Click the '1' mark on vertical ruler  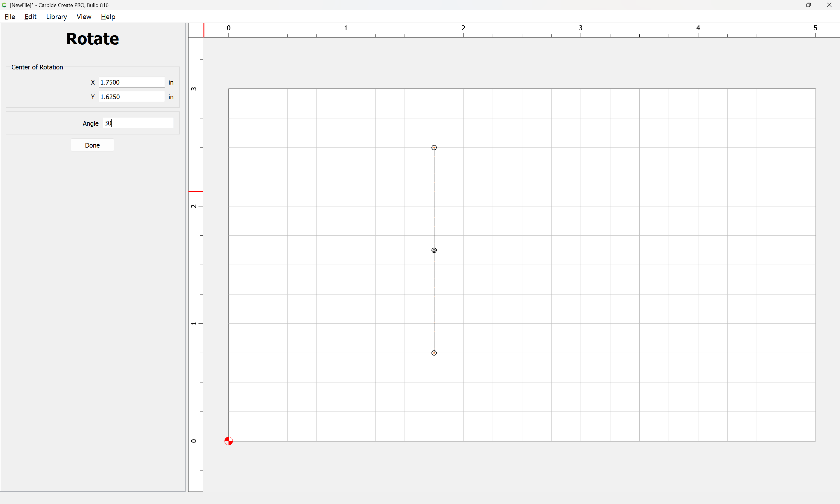pos(194,323)
